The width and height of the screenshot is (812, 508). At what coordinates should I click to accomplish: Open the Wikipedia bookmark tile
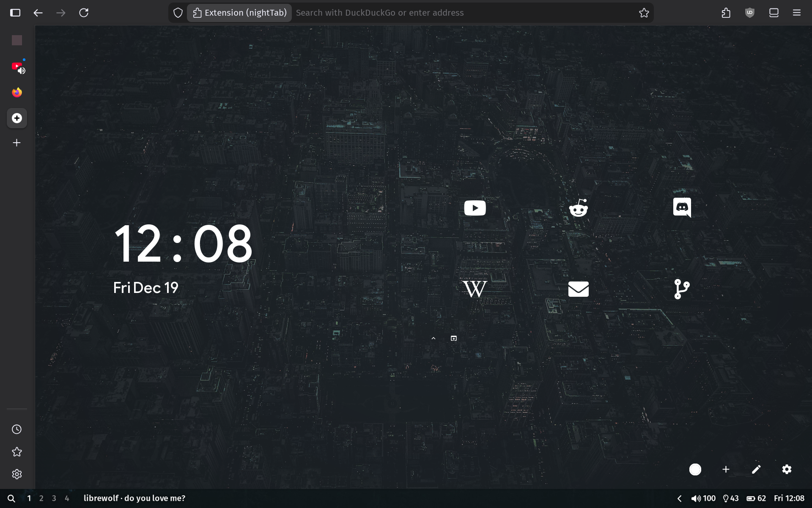475,289
